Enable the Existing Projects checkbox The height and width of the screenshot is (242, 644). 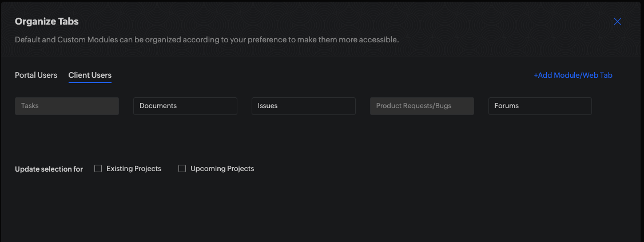[x=98, y=169]
